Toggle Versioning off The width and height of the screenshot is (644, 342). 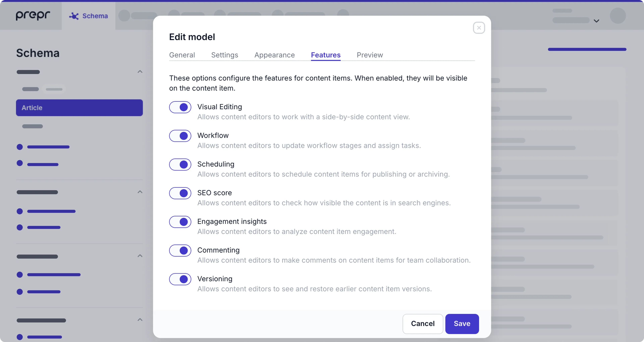(180, 279)
